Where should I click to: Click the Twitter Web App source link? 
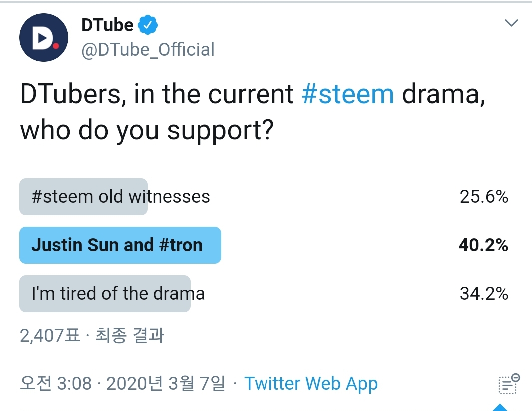coord(310,384)
